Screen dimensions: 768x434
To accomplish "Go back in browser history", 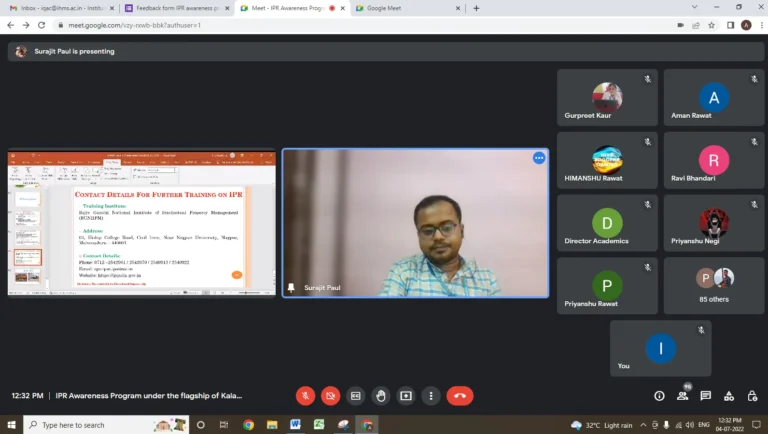I will point(10,25).
